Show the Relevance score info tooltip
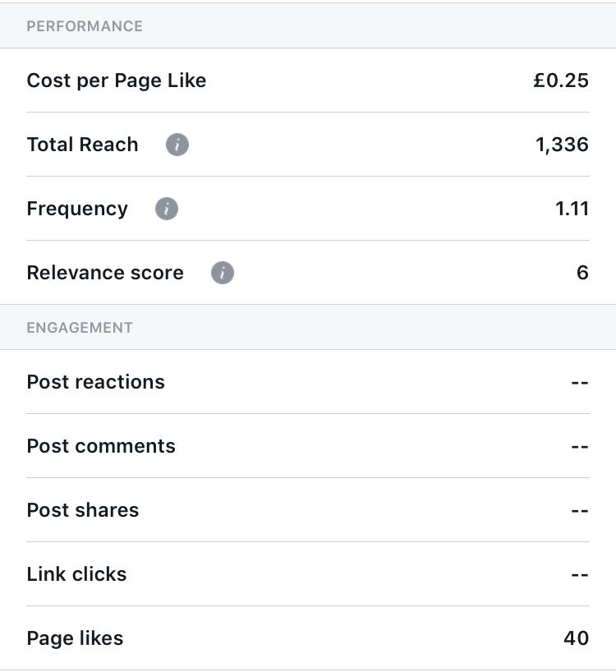616x672 pixels. [x=223, y=273]
